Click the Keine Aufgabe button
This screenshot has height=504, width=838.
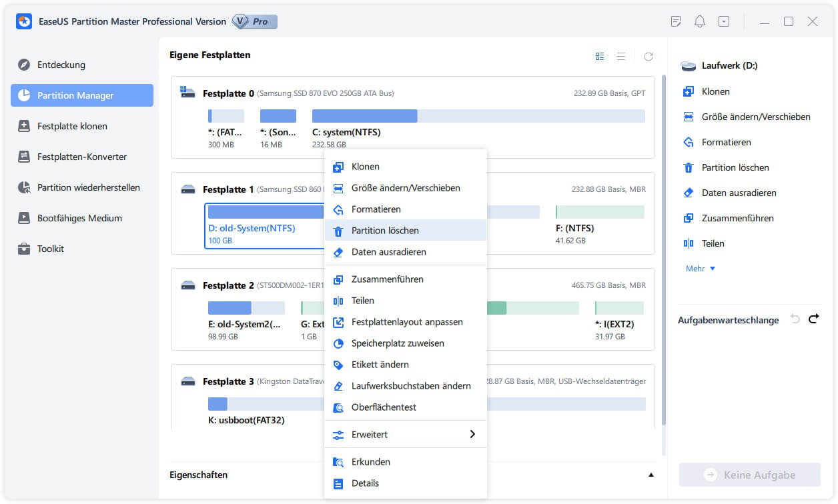[750, 475]
